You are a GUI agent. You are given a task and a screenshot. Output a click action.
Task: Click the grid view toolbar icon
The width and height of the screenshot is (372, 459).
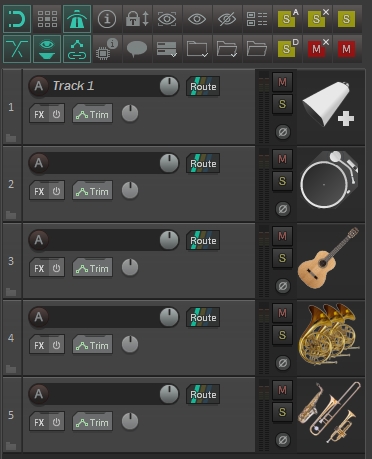[x=47, y=19]
